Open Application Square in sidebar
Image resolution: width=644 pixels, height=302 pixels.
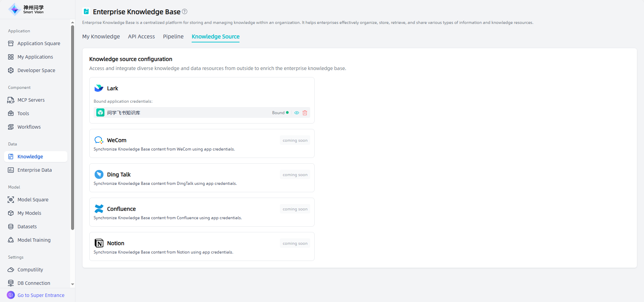39,43
